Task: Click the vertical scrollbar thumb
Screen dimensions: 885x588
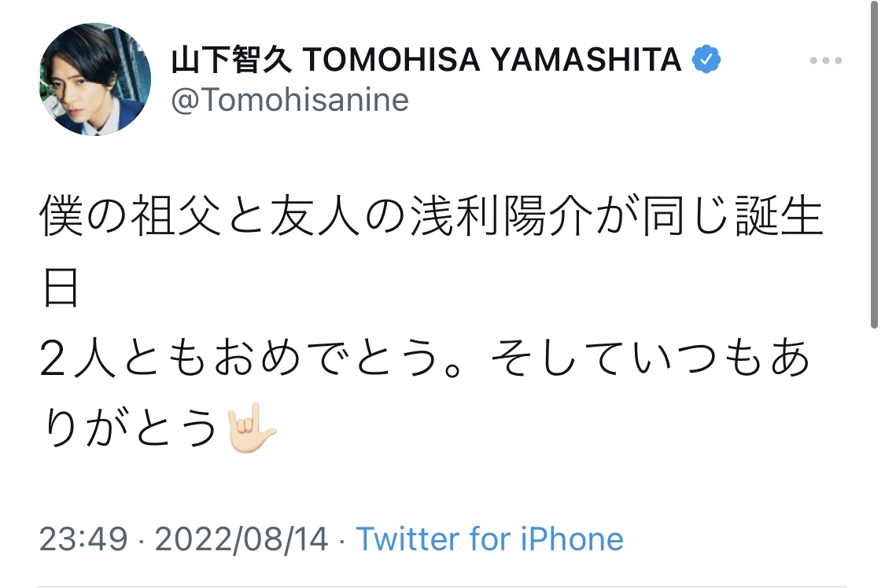Action: tap(874, 165)
